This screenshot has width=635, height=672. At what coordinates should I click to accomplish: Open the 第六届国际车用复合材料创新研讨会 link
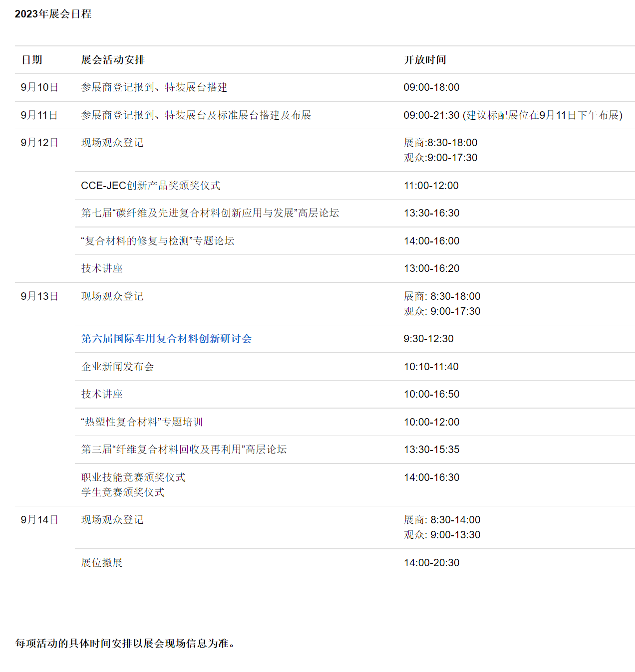click(167, 338)
